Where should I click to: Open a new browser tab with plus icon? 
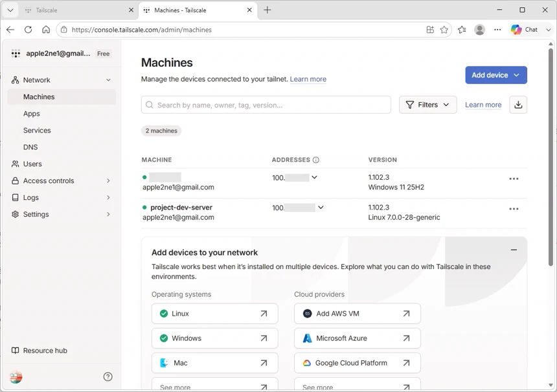point(267,10)
